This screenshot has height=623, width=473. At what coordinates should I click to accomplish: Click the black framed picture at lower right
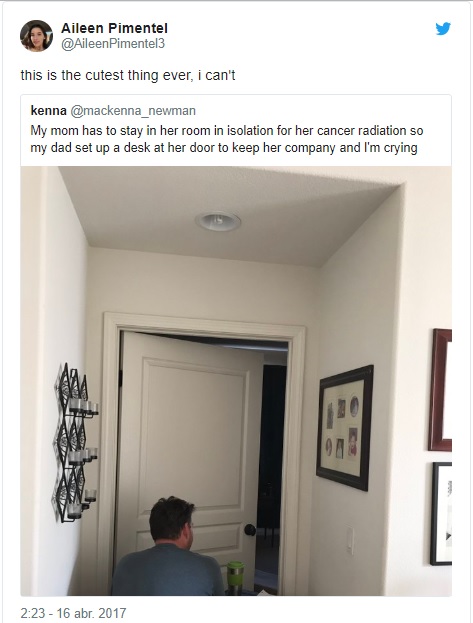pyautogui.click(x=441, y=514)
